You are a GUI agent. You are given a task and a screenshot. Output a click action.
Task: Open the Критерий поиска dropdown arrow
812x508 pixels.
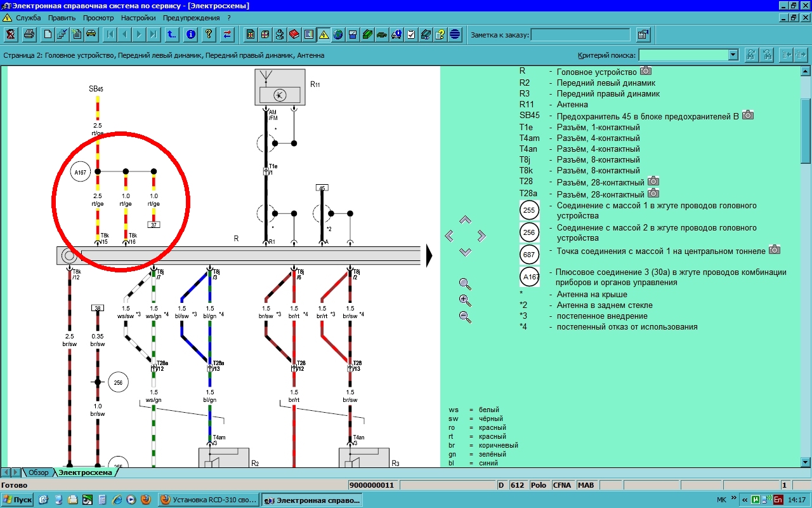click(733, 55)
